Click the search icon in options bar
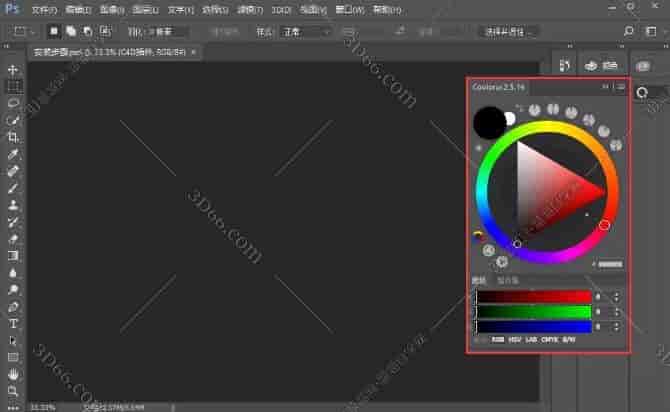Image resolution: width=670 pixels, height=412 pixels. (628, 31)
